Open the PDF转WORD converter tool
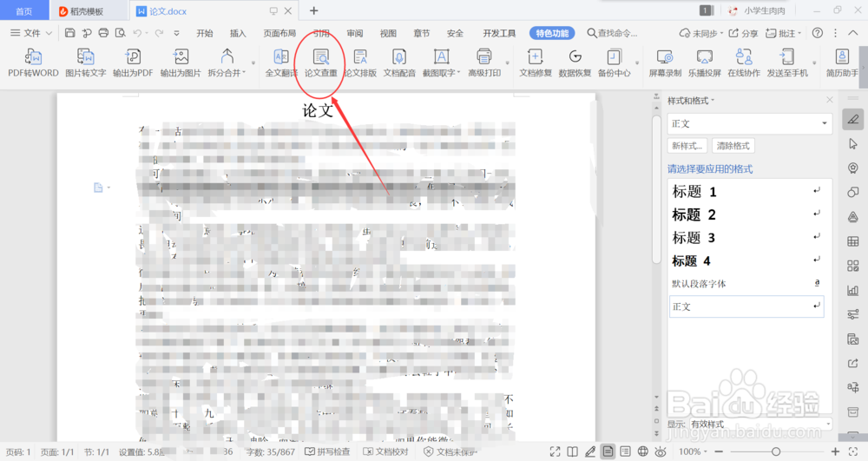Screen dimensions: 868x461 pos(33,63)
